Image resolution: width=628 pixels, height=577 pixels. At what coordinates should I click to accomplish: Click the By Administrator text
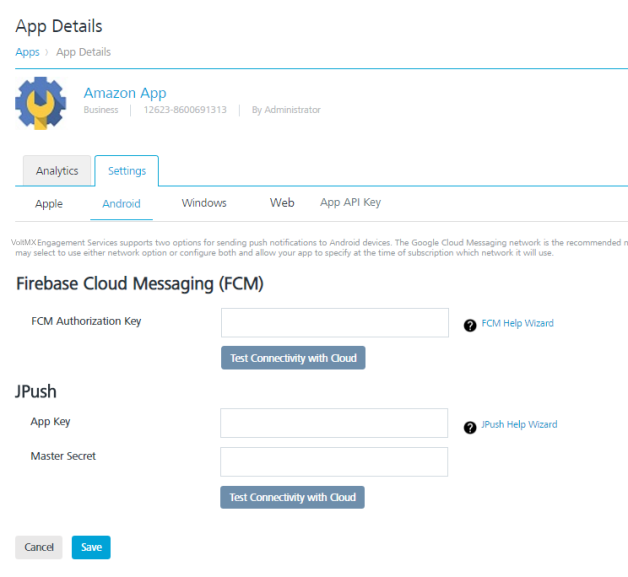(x=286, y=110)
